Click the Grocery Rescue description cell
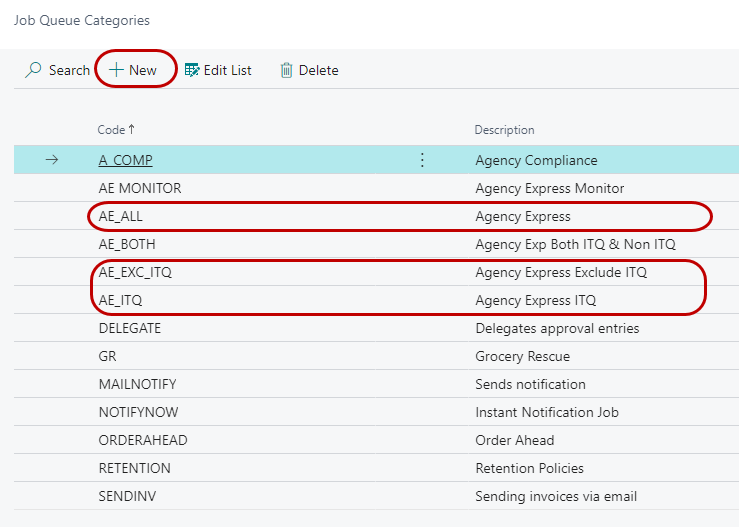This screenshot has width=739, height=527. point(522,356)
